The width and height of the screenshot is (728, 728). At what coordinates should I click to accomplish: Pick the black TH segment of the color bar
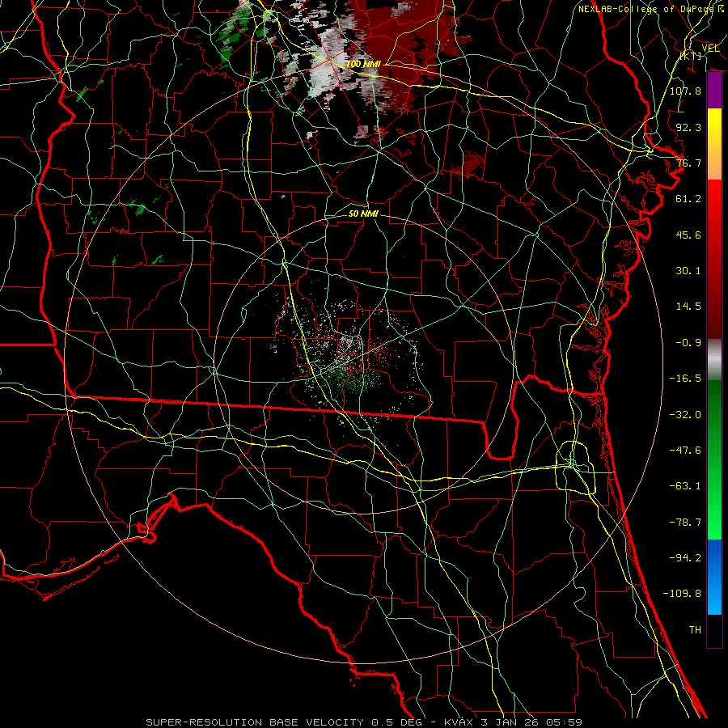(714, 631)
